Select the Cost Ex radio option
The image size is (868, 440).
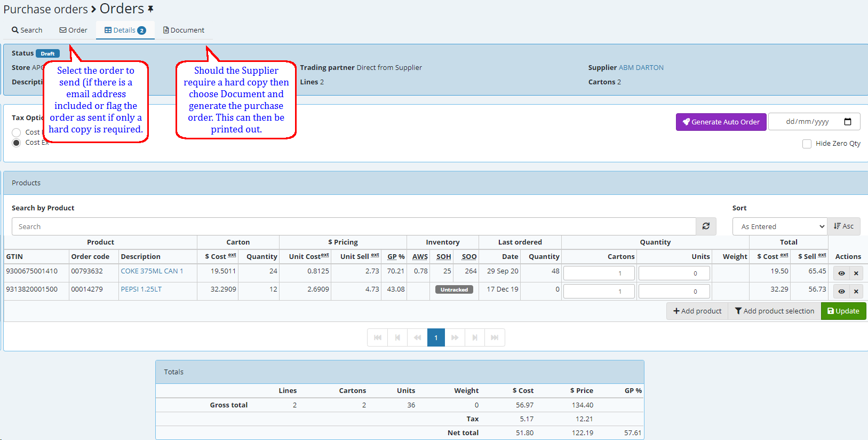[x=16, y=143]
